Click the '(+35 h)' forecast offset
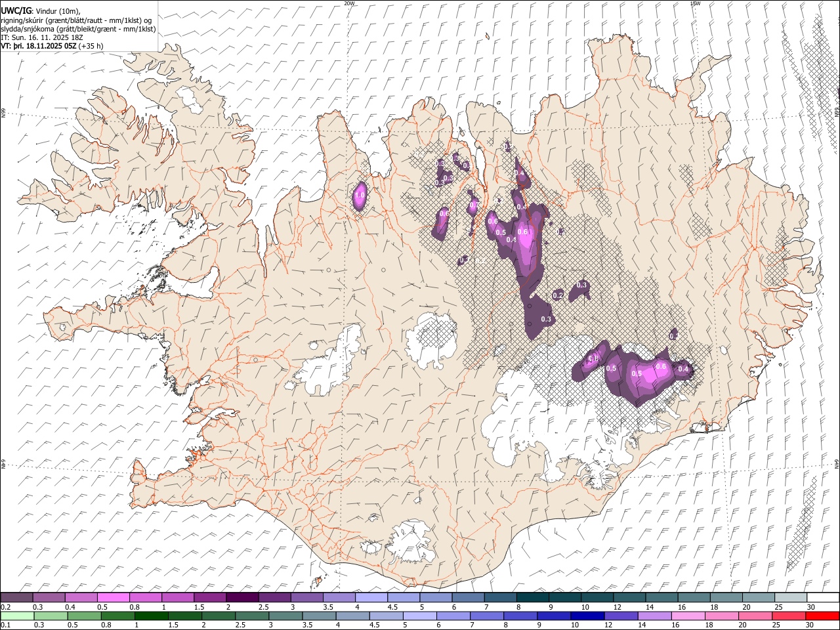The width and height of the screenshot is (840, 630). 91,46
